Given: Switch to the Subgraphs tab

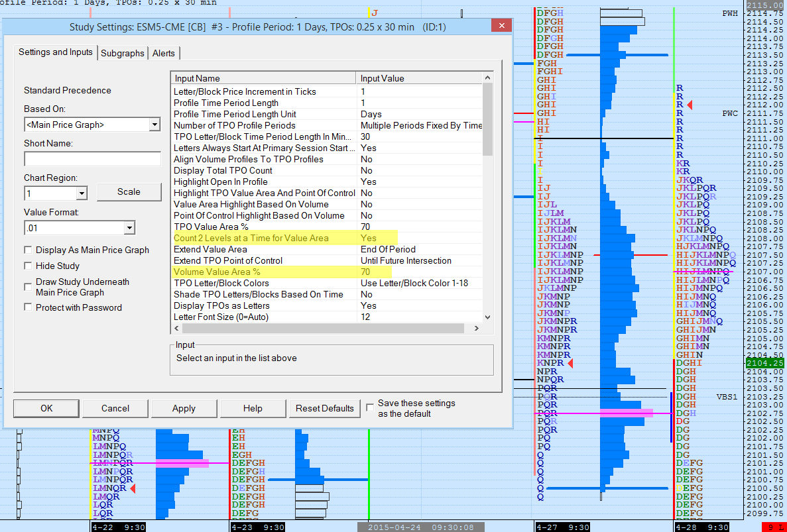Looking at the screenshot, I should [122, 53].
